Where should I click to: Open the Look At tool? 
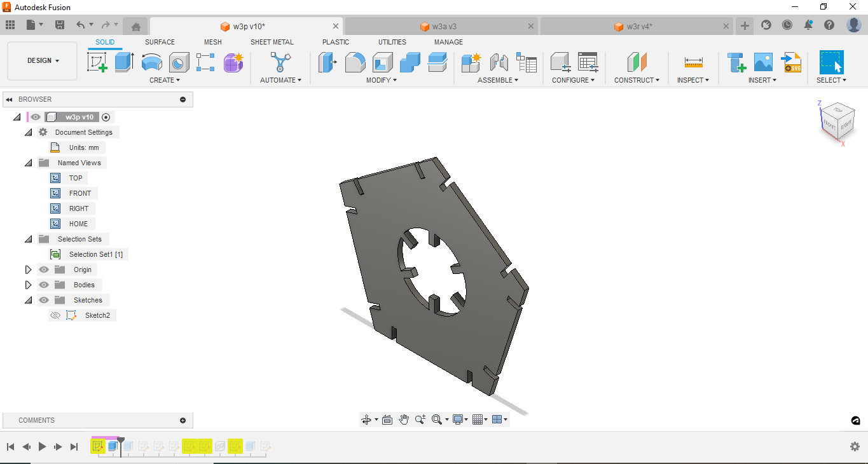coord(387,420)
